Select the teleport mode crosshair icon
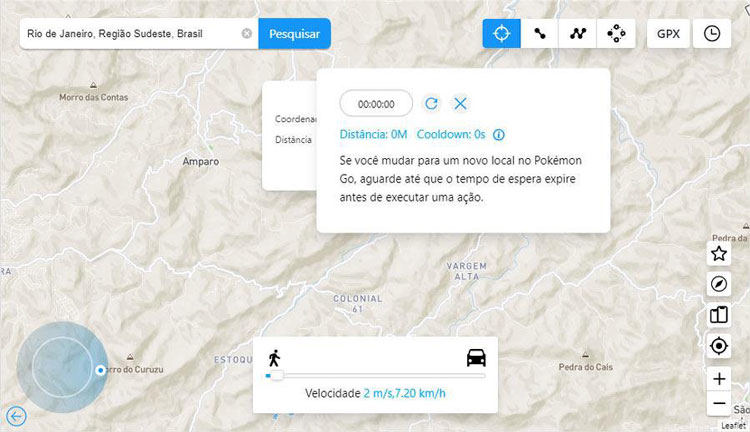Screen dimensions: 750x432 coord(502,33)
